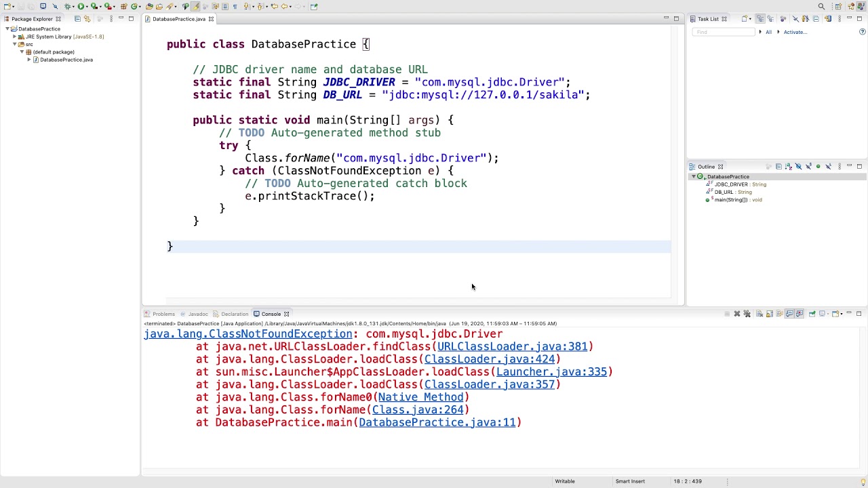Open Launcher.java:335 stack trace link
Viewport: 868px width, 488px height.
click(551, 371)
